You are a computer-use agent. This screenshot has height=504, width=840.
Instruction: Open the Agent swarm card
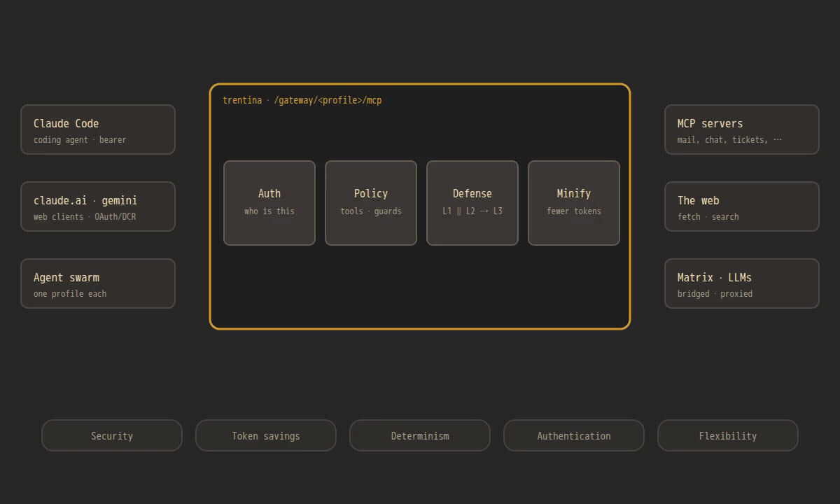coord(98,283)
